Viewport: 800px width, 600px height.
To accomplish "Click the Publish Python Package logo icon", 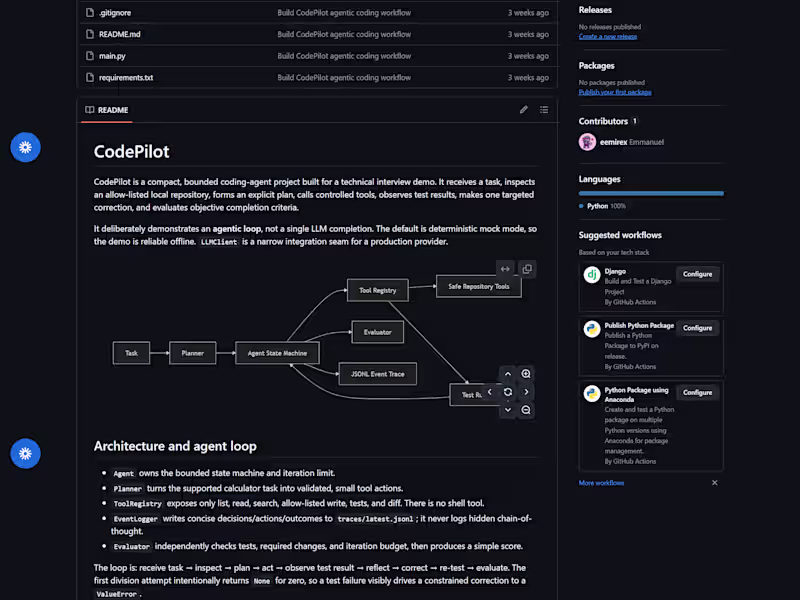I will click(592, 329).
